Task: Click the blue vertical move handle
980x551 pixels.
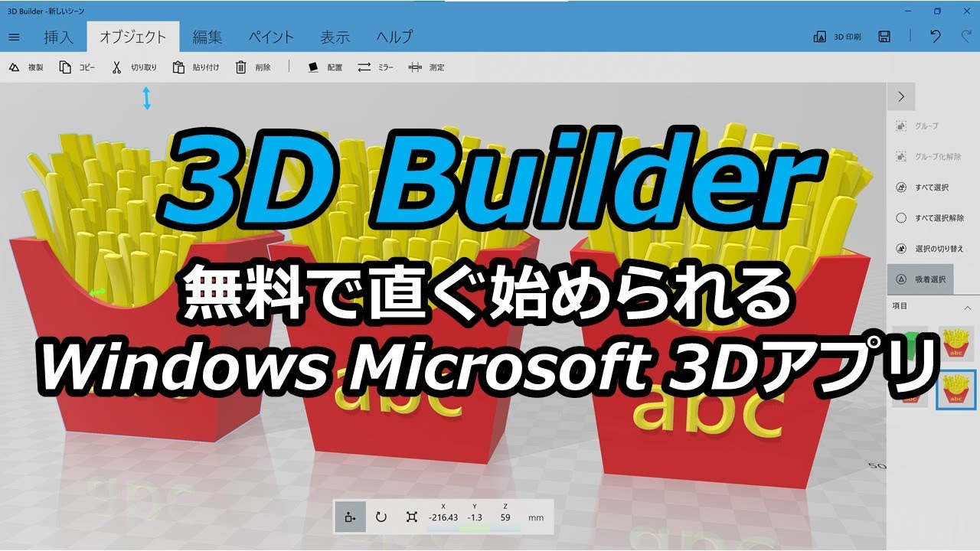Action: [147, 98]
